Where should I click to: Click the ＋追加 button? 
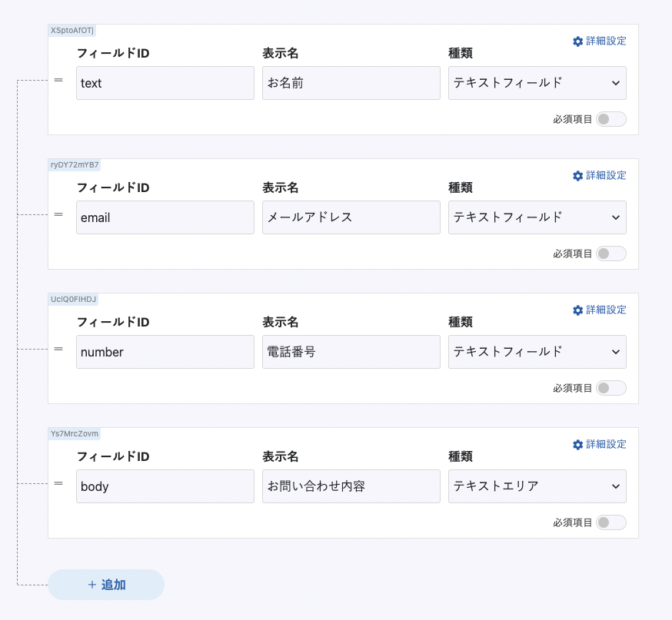tap(106, 585)
